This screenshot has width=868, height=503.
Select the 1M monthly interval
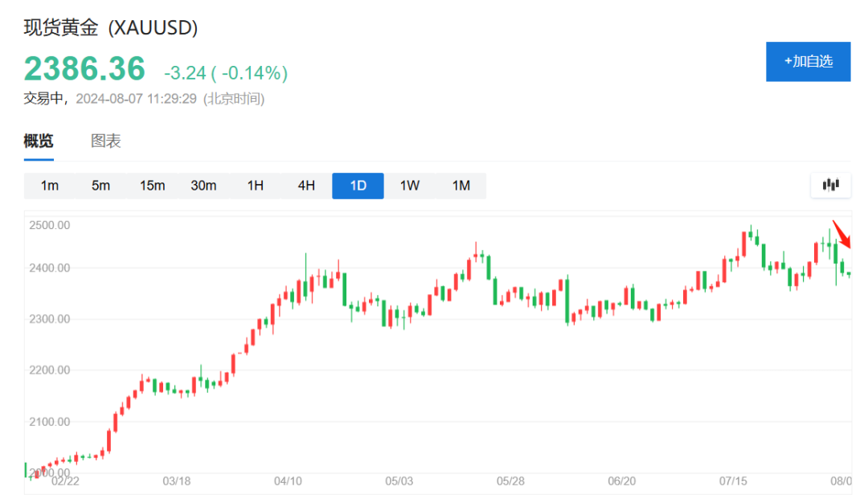point(461,185)
